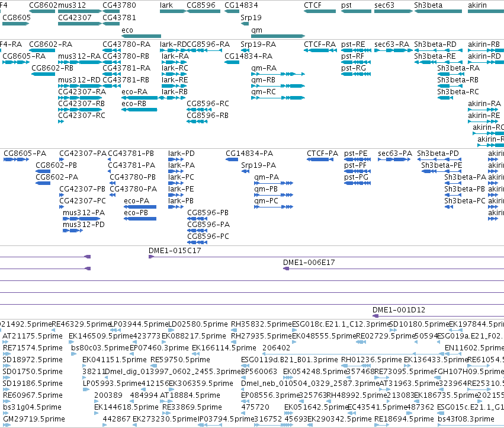The image size is (504, 428).
Task: Click the CTCF gene bar
Action: point(320,11)
